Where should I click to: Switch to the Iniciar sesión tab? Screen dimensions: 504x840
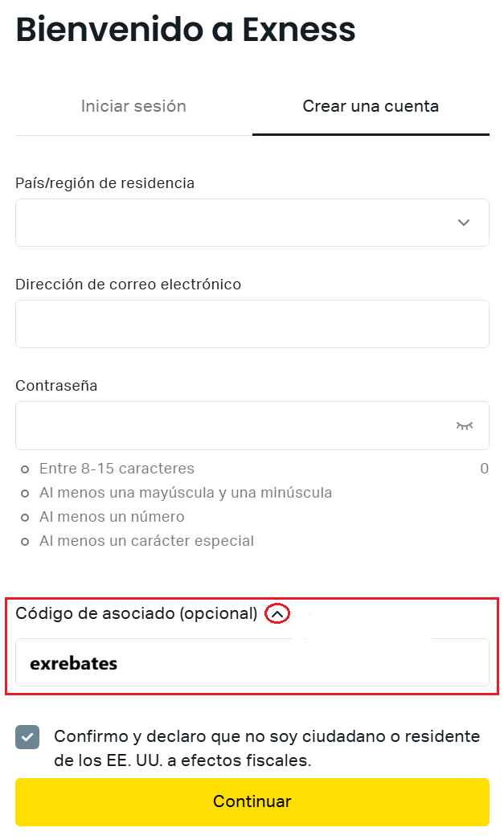[x=133, y=105]
